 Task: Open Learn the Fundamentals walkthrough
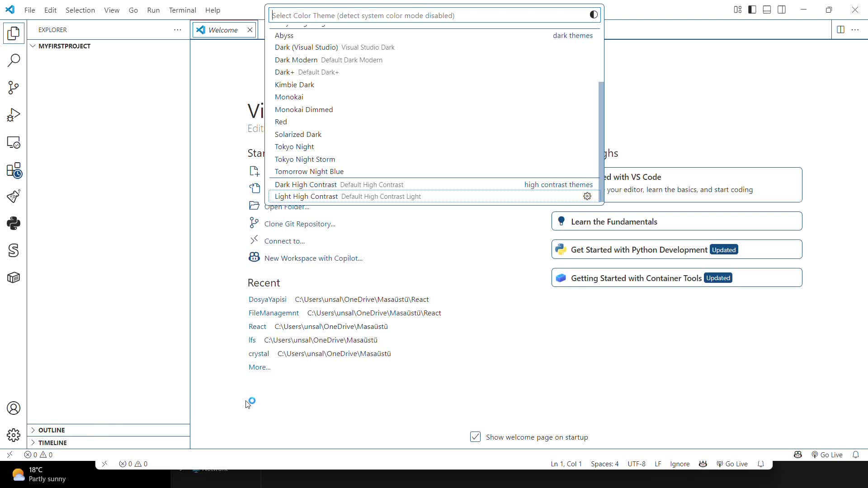677,221
